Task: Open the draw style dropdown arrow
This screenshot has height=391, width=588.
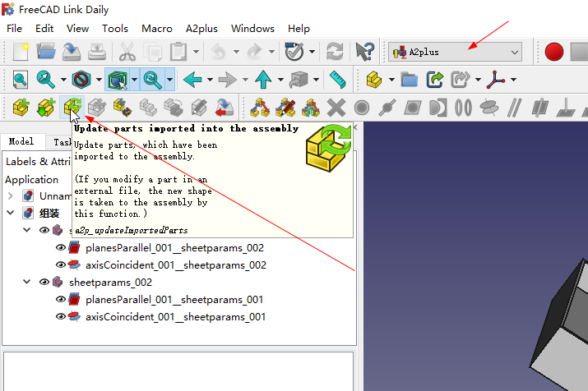Action: tap(99, 80)
